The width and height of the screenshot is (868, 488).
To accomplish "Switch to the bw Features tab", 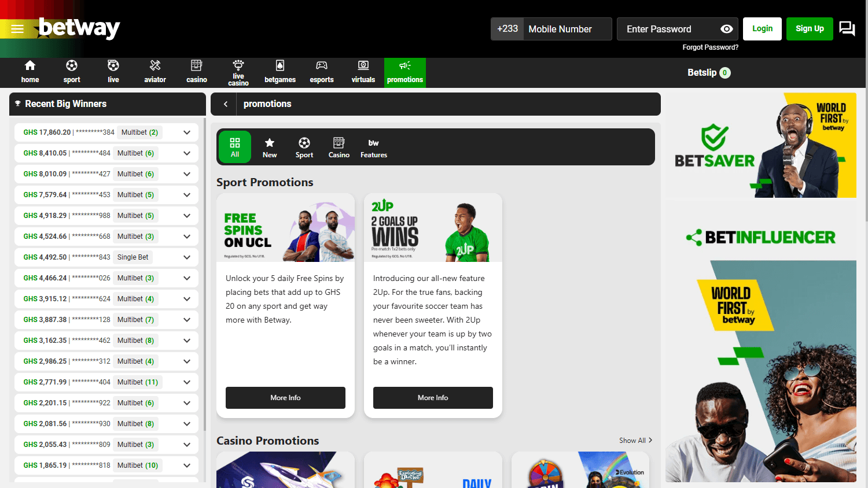I will point(373,147).
